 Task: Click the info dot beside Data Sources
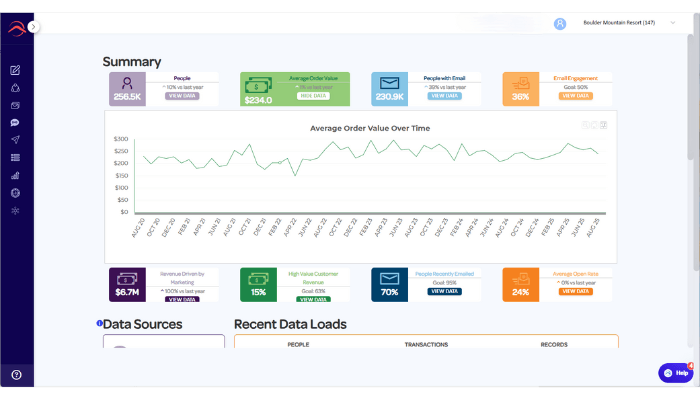(99, 323)
